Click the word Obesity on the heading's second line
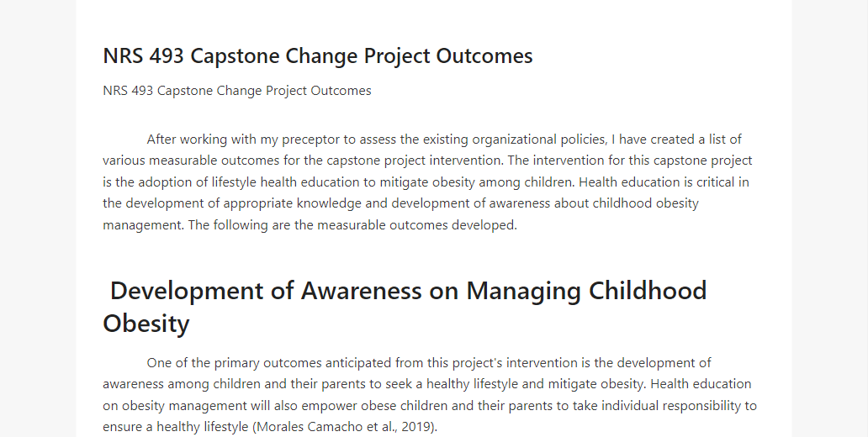Viewport: 868px width, 437px height. 146,323
